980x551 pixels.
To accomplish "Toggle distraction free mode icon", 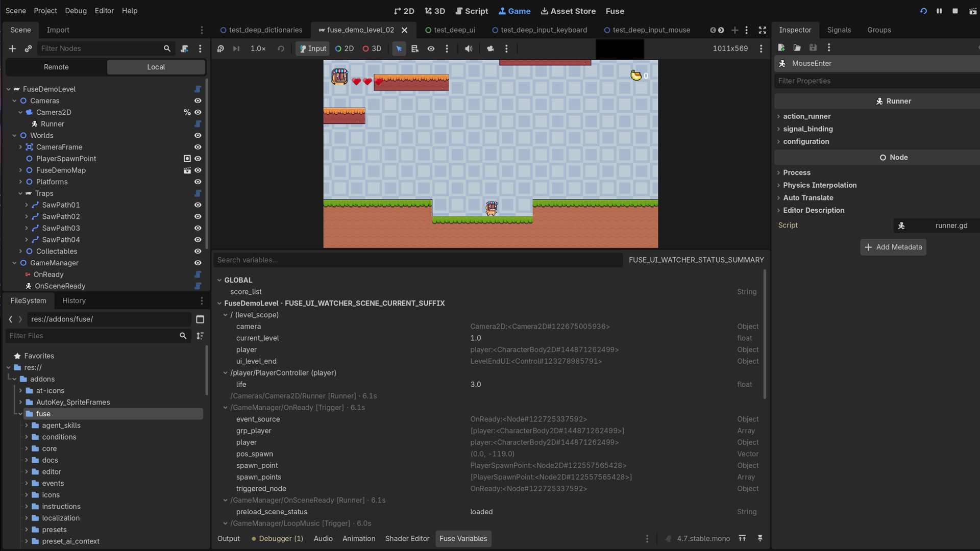I will 763,30.
